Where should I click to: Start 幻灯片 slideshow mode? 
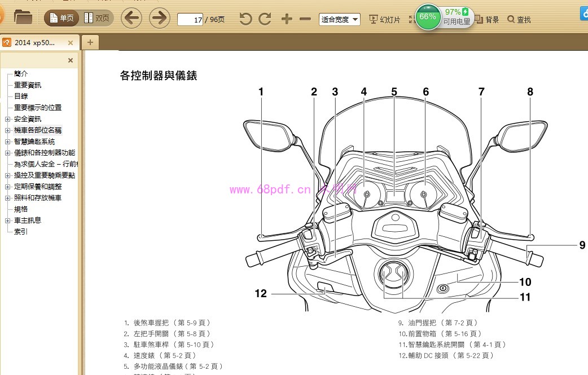pyautogui.click(x=385, y=20)
